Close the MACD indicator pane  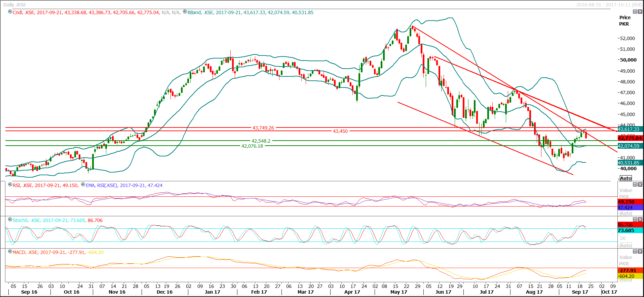(640, 252)
